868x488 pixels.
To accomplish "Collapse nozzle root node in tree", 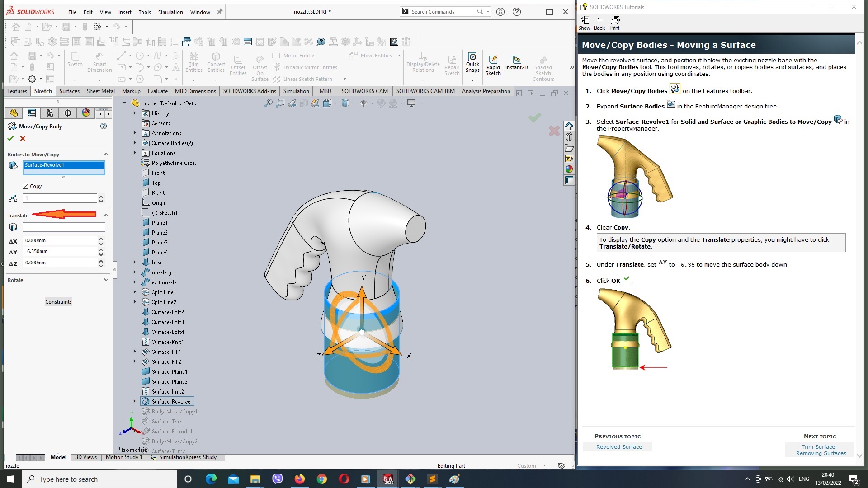I will pos(124,103).
